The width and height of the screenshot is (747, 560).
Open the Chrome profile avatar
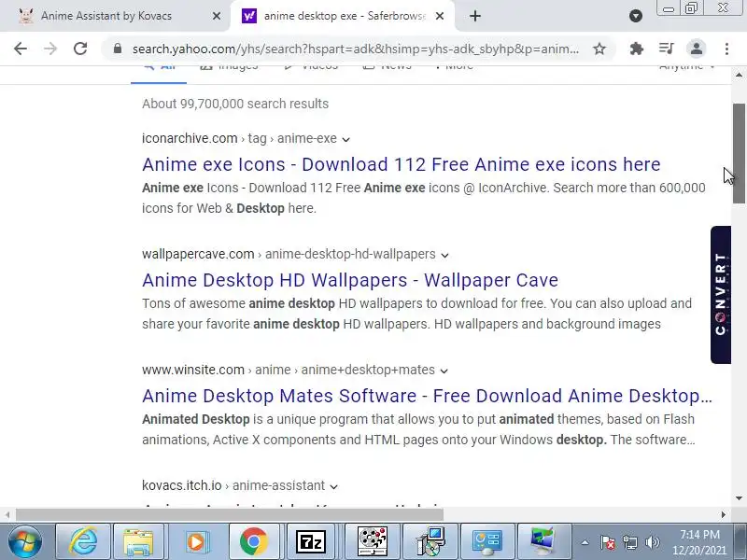click(x=696, y=49)
